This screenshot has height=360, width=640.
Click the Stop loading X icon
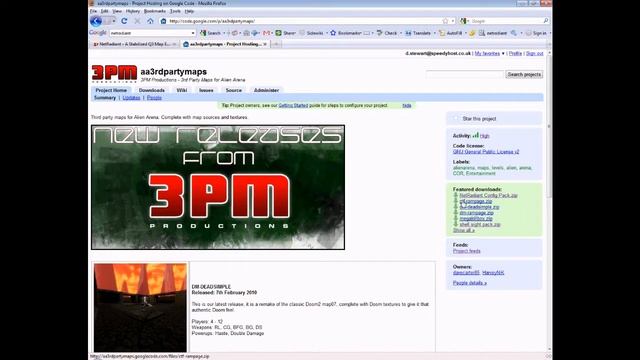[138, 21]
